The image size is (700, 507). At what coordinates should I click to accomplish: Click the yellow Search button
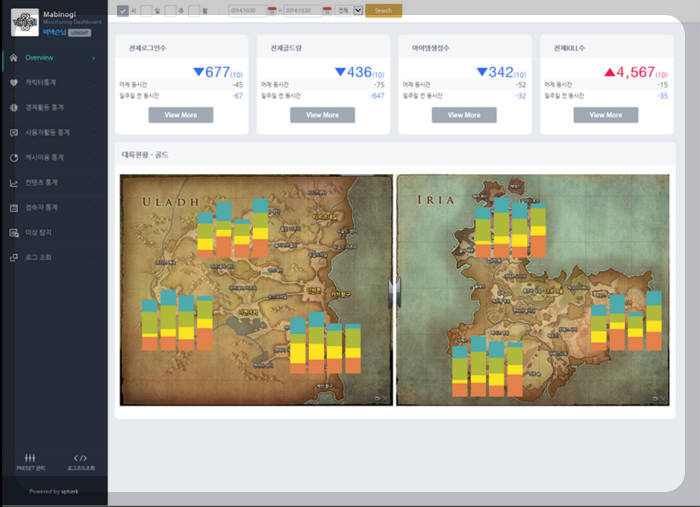(x=383, y=10)
